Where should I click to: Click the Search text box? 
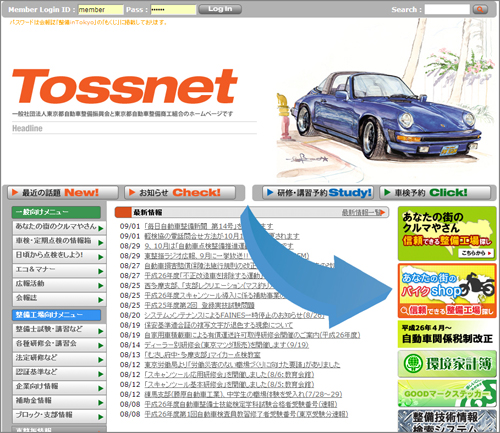[x=447, y=10]
